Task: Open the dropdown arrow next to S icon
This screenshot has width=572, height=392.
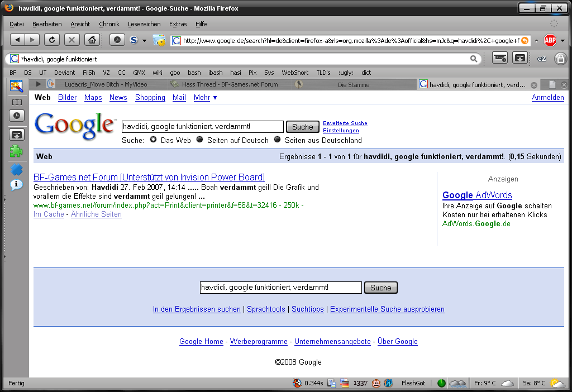Action: click(x=145, y=40)
